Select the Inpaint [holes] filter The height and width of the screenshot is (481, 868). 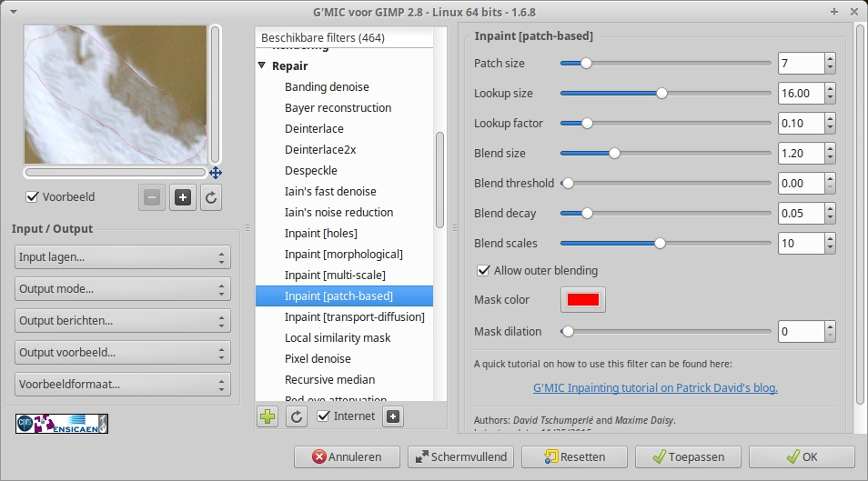(x=320, y=233)
